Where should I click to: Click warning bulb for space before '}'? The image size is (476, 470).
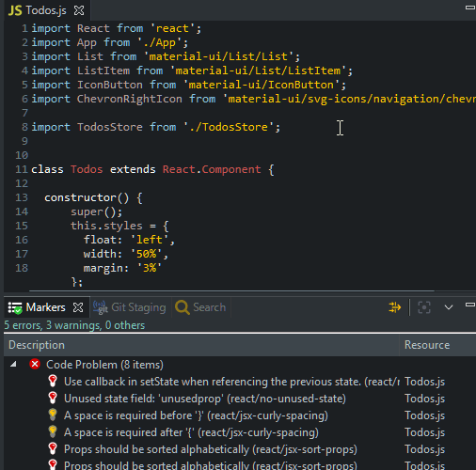pos(53,415)
